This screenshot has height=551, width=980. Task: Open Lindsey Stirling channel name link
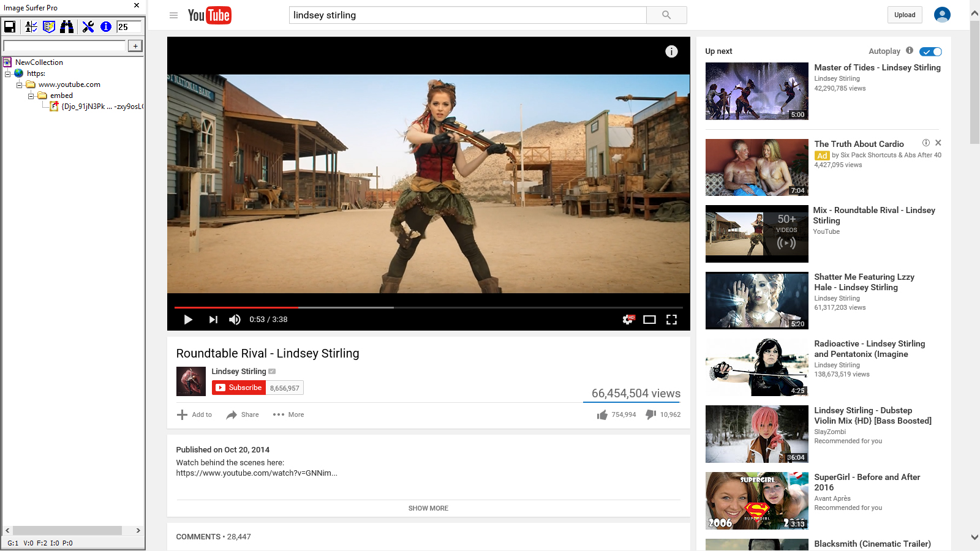pyautogui.click(x=239, y=371)
